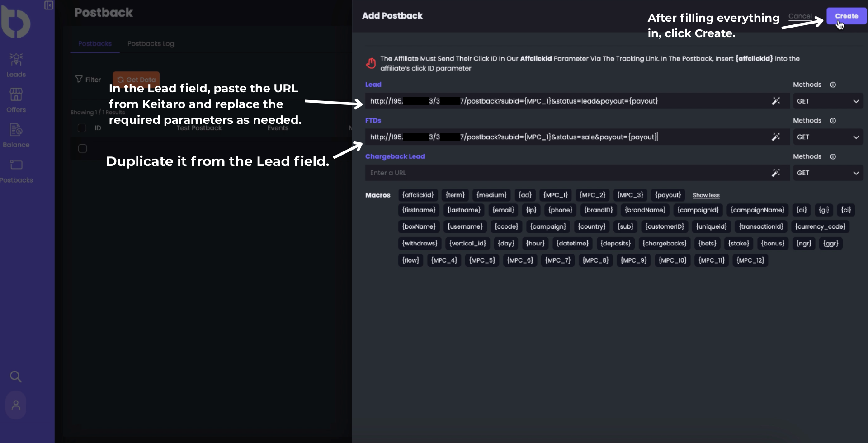
Task: Toggle the select-all checkbox in the postbacks table
Action: (82, 128)
